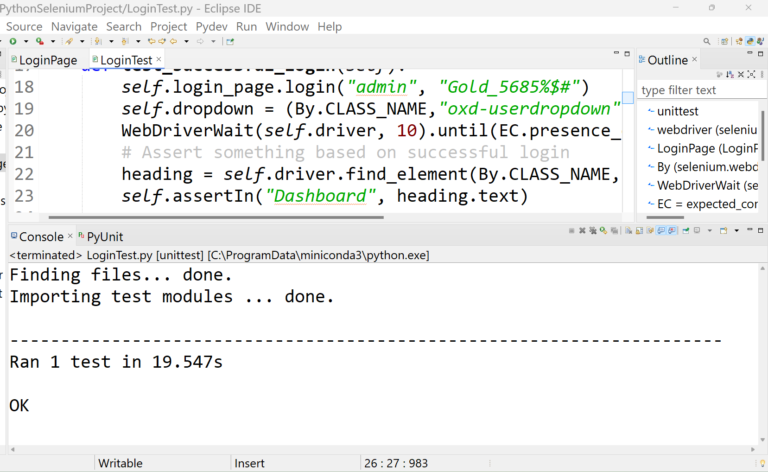Screen dimensions: 768x472
Task: Click the toolbar search magnifier icon
Action: (x=707, y=42)
